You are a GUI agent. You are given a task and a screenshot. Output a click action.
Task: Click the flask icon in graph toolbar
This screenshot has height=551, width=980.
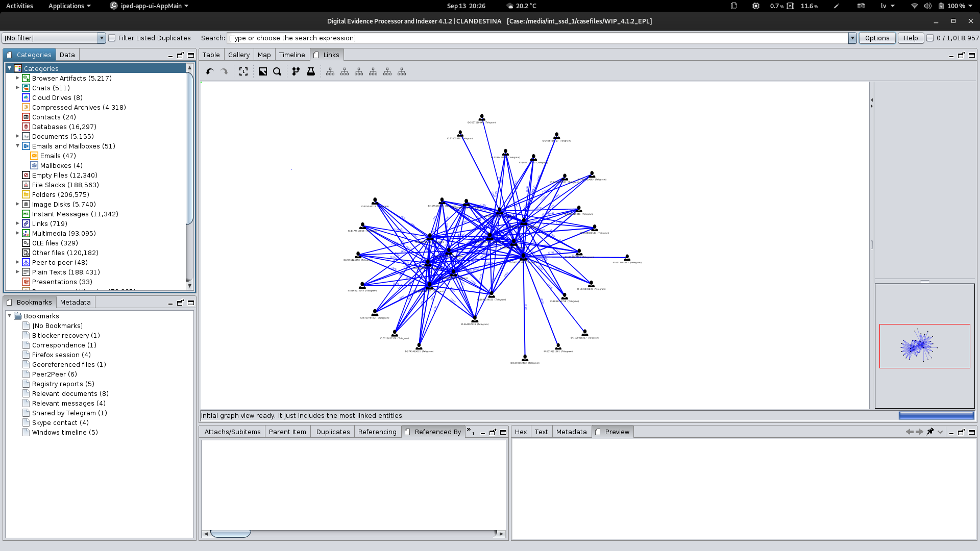[x=310, y=72]
